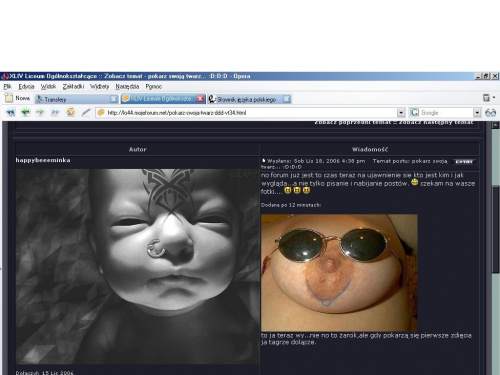Click the wand pencil icon in toolbar

click(x=86, y=112)
